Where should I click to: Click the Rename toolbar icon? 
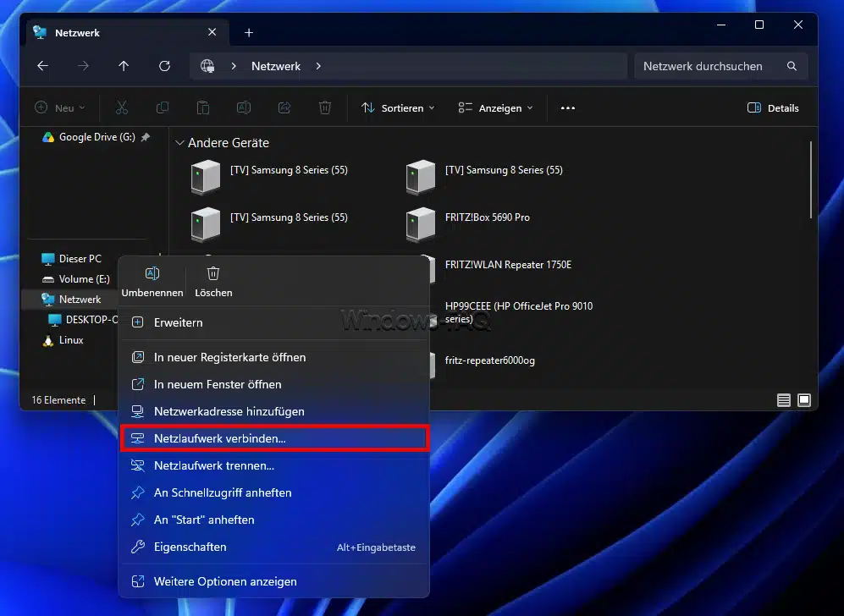point(244,108)
